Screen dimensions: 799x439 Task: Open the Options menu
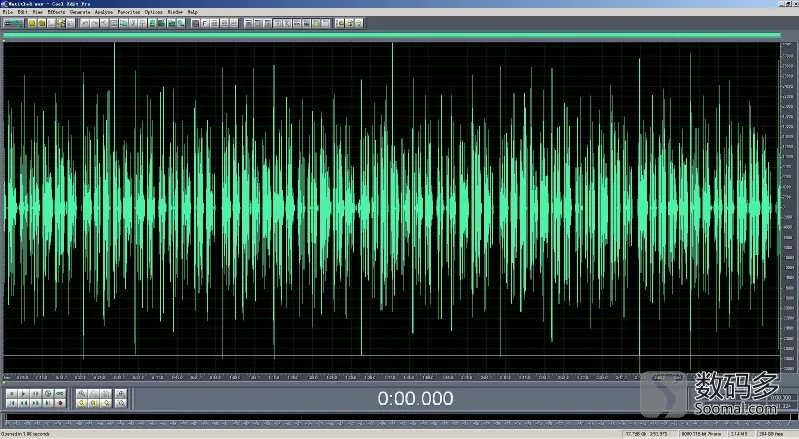pyautogui.click(x=153, y=12)
